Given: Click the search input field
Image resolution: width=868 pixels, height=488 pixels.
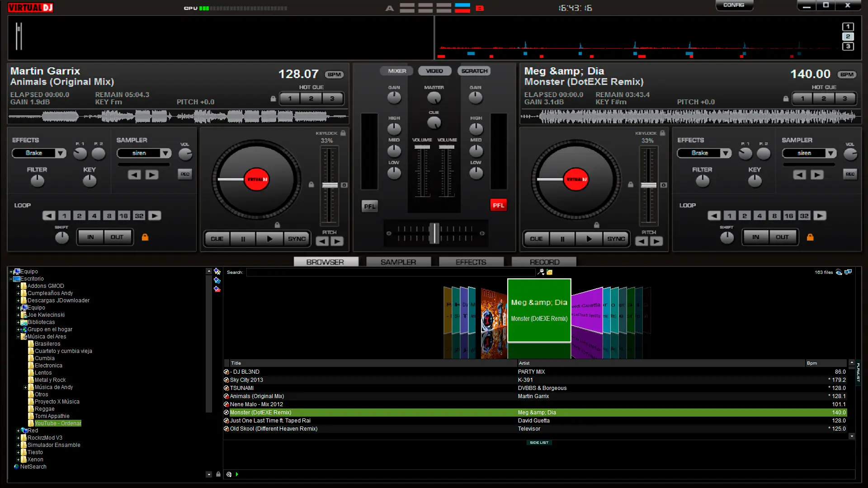Looking at the screenshot, I should pyautogui.click(x=391, y=272).
